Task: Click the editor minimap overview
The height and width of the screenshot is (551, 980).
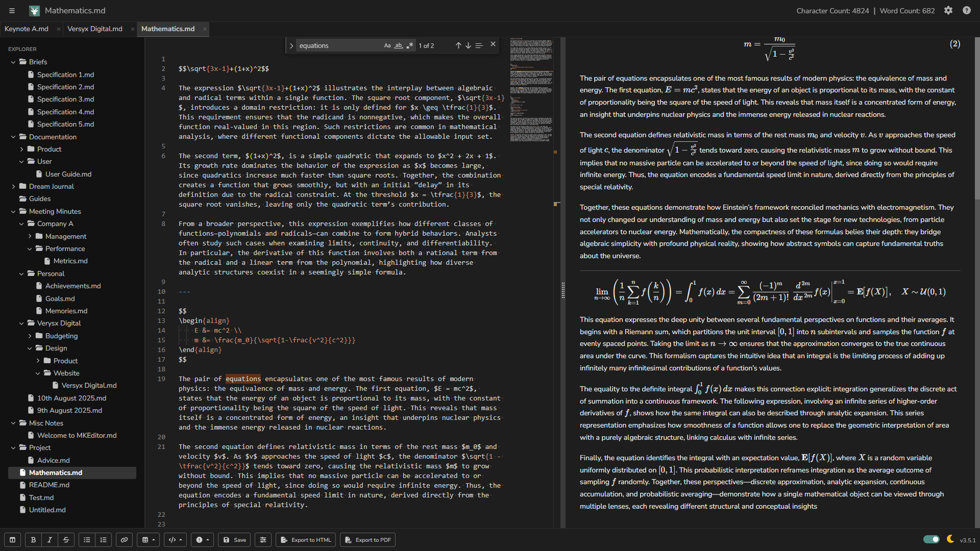Action: pos(531,89)
